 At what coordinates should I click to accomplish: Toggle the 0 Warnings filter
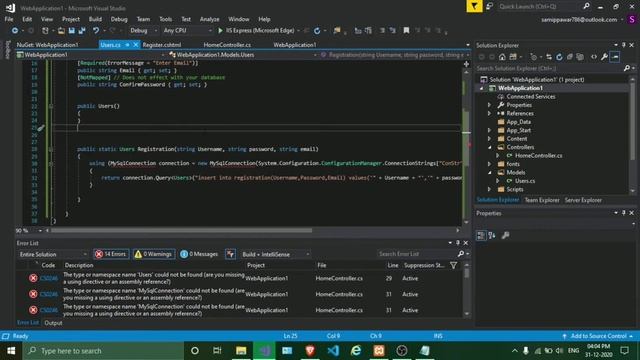point(154,254)
